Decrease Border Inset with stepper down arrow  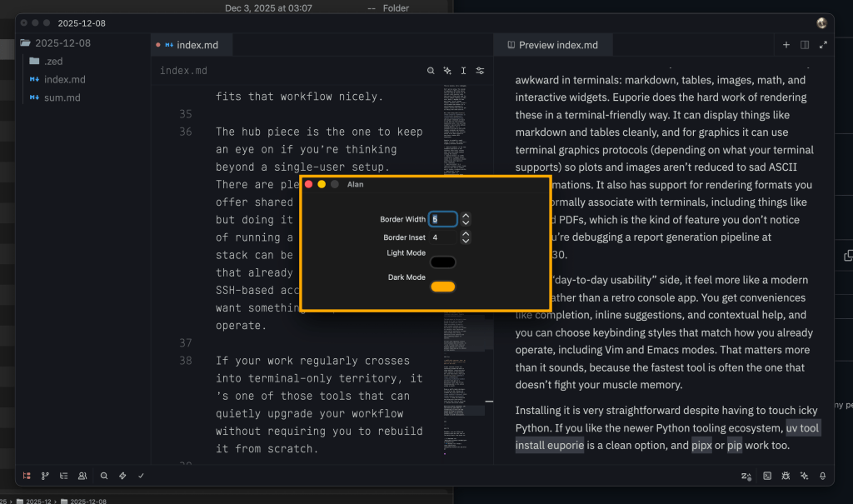[x=466, y=241]
